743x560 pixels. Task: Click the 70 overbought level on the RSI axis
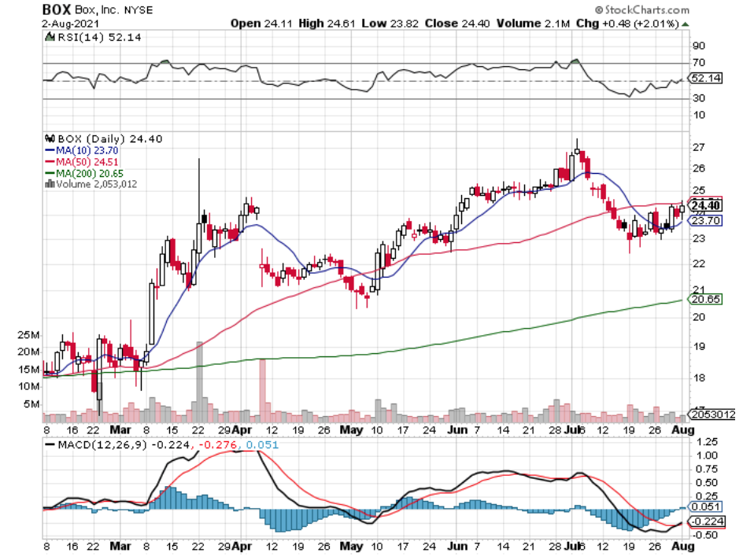(698, 62)
